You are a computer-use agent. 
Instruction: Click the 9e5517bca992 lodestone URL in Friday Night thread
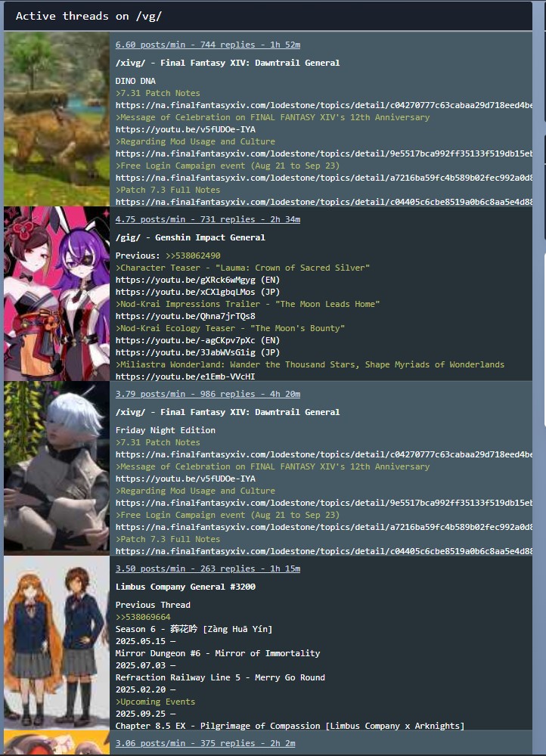[324, 503]
